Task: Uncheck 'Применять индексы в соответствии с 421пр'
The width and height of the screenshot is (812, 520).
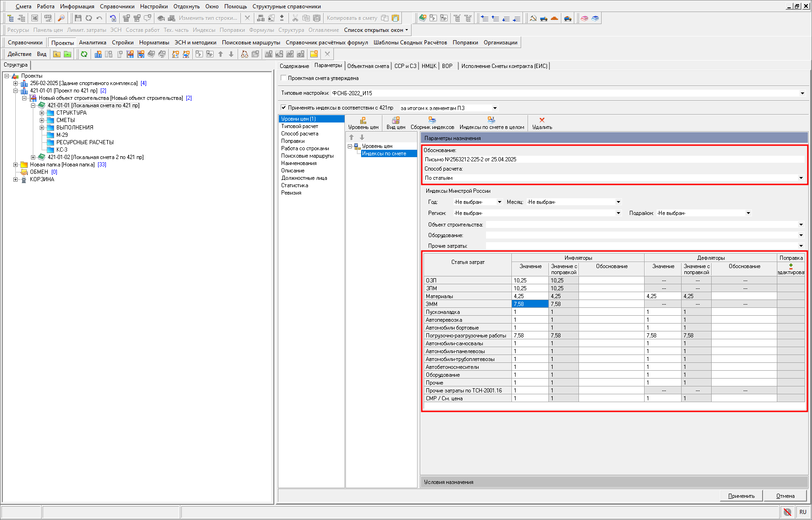Action: tap(284, 108)
